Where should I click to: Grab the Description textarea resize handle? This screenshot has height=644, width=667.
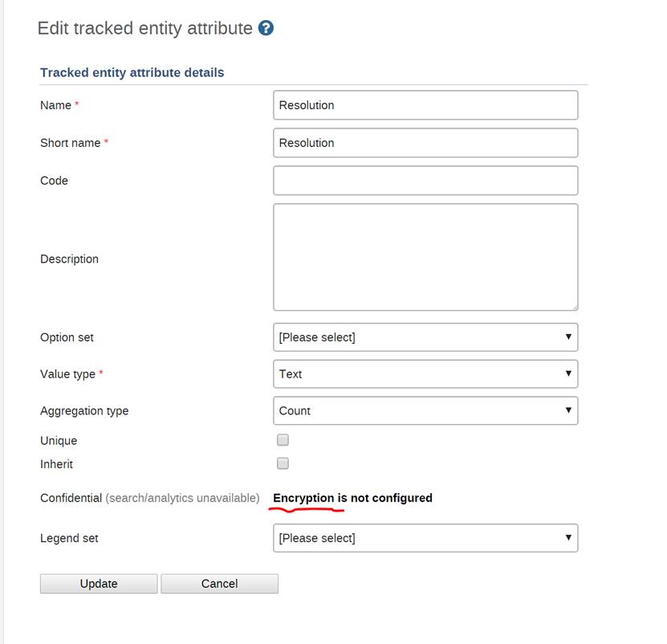coord(574,306)
